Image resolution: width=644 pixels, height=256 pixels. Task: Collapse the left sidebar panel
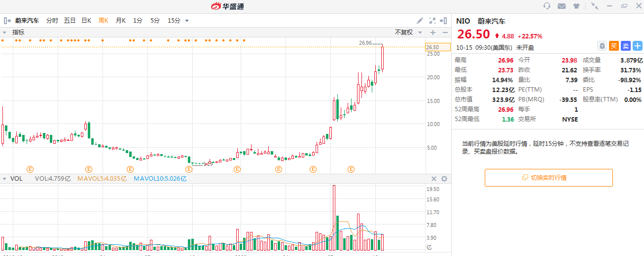click(7, 21)
